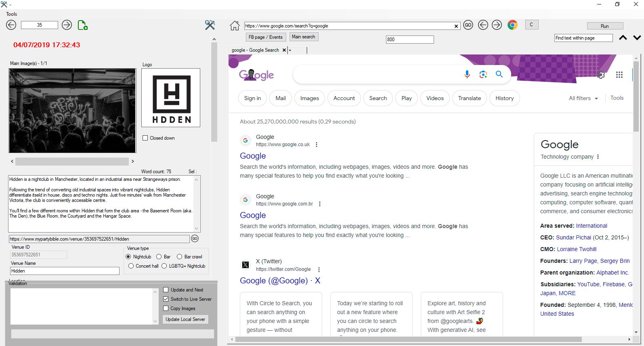Viewport: 644px width, 346px height.
Task: Clear the URL with the X icon
Action: pyautogui.click(x=456, y=26)
